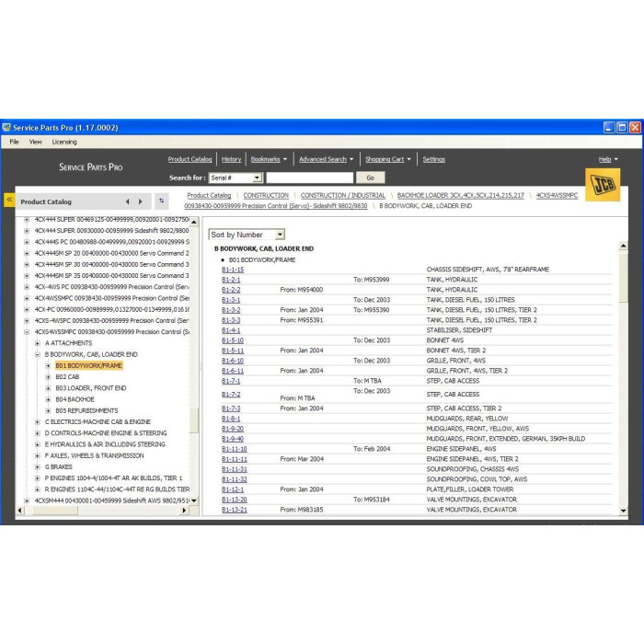Open part link B1-7-2
This screenshot has height=644, width=644.
pyautogui.click(x=231, y=395)
